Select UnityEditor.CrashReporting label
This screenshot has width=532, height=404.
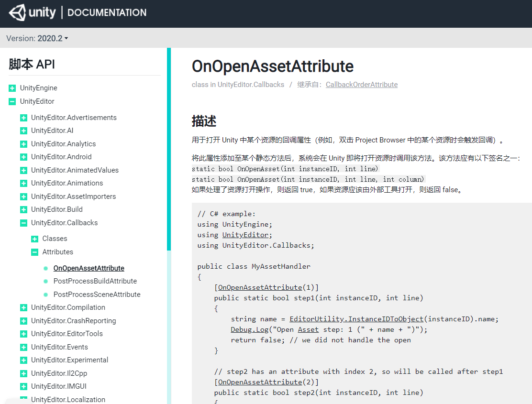click(x=73, y=321)
